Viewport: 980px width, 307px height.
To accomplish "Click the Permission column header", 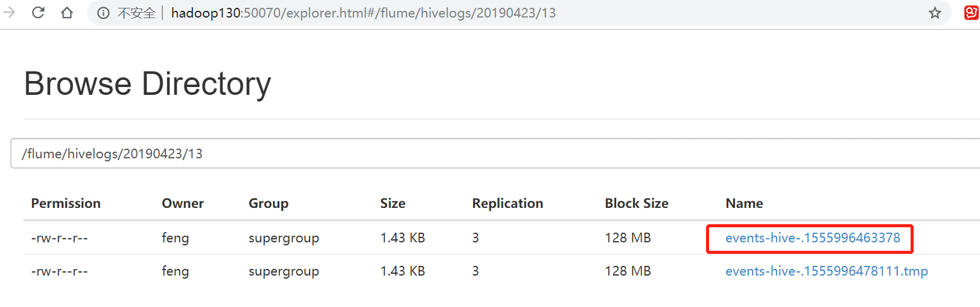I will coord(66,204).
